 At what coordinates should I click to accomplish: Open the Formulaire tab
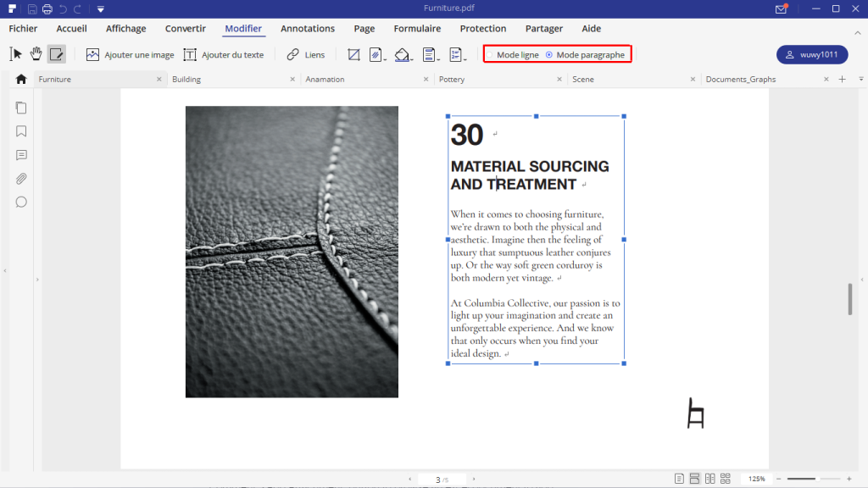point(417,28)
